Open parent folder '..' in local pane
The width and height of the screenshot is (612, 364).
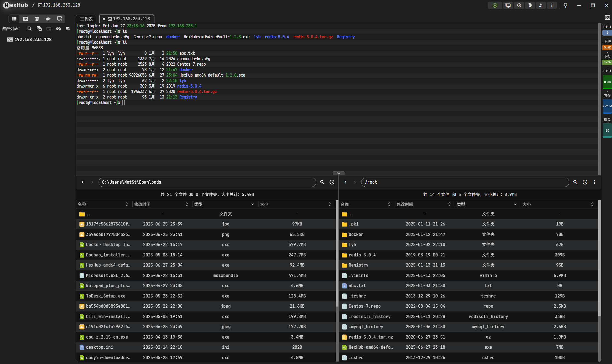[206, 214]
